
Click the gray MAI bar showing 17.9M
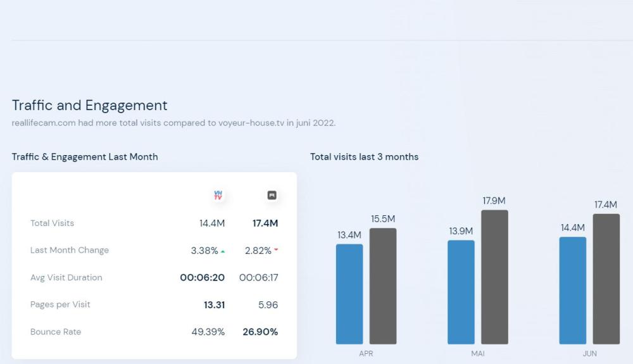(494, 277)
